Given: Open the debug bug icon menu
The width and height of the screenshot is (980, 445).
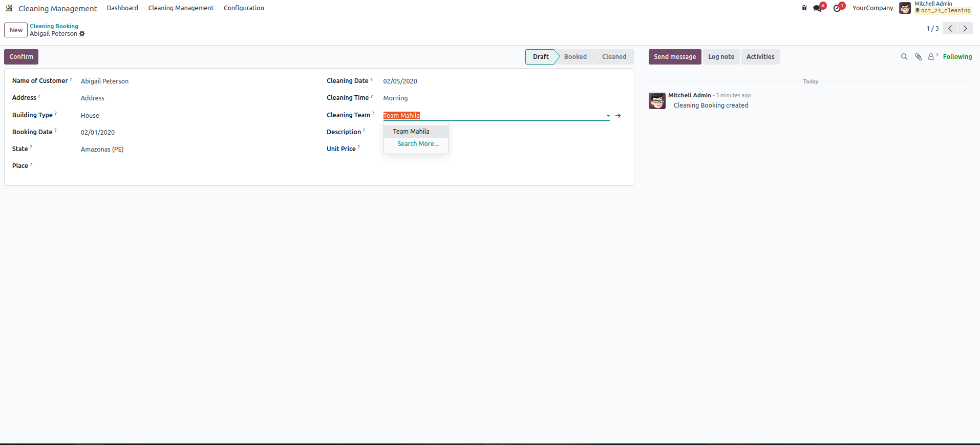Looking at the screenshot, I should (x=804, y=8).
